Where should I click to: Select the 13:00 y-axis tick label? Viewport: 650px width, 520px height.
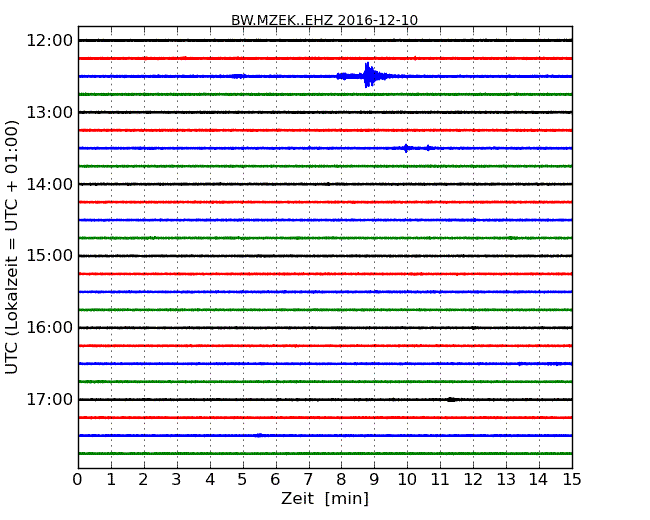click(x=49, y=112)
